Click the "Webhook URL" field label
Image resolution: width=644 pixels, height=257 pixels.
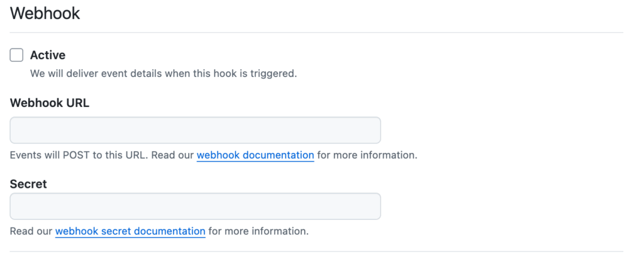coord(50,104)
